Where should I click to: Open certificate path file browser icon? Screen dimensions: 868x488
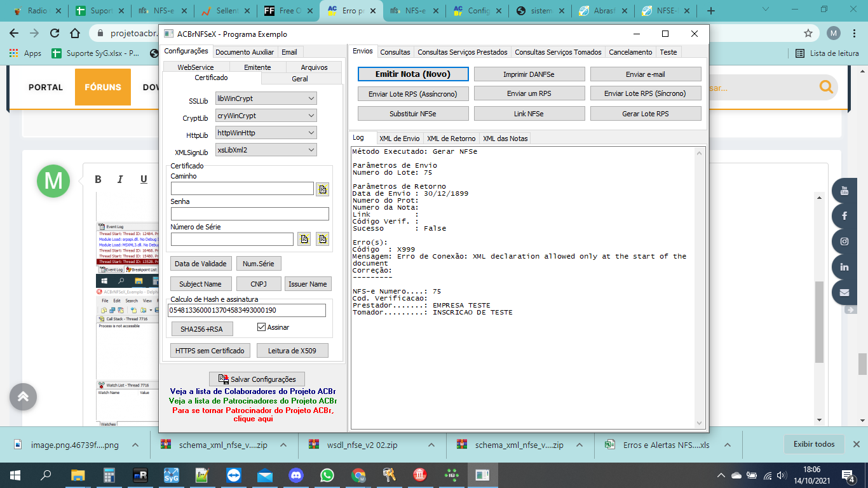(322, 189)
